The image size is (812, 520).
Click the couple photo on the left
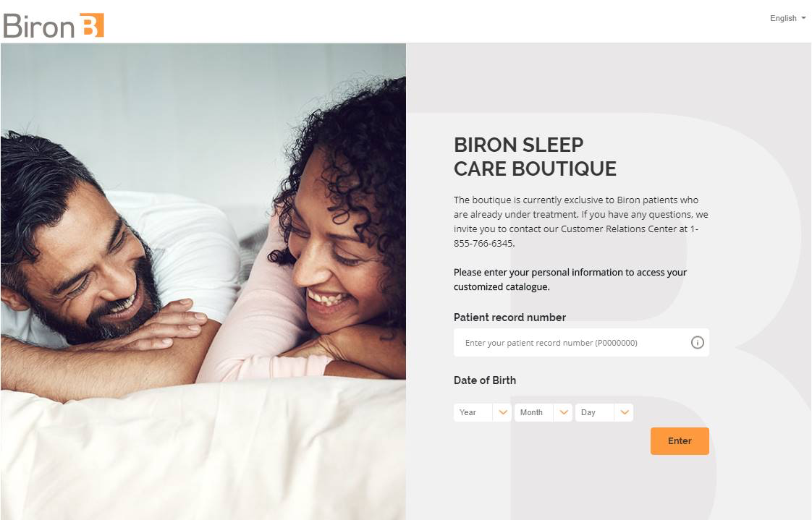[203, 281]
